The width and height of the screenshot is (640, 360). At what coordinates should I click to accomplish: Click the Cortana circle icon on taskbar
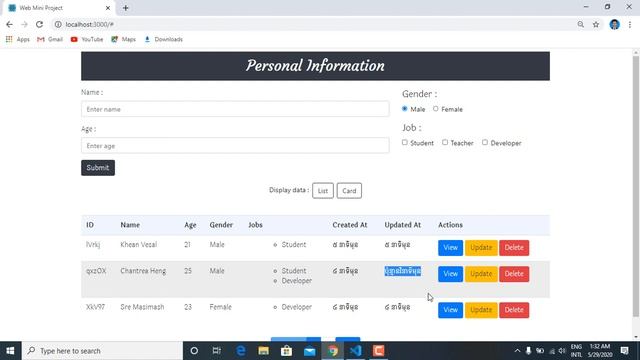194,351
